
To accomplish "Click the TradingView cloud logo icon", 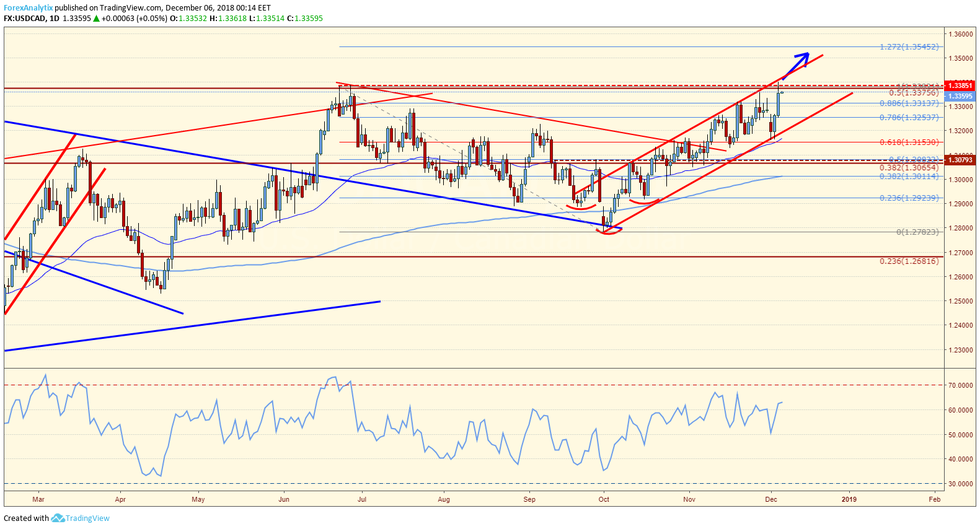I will tap(58, 518).
